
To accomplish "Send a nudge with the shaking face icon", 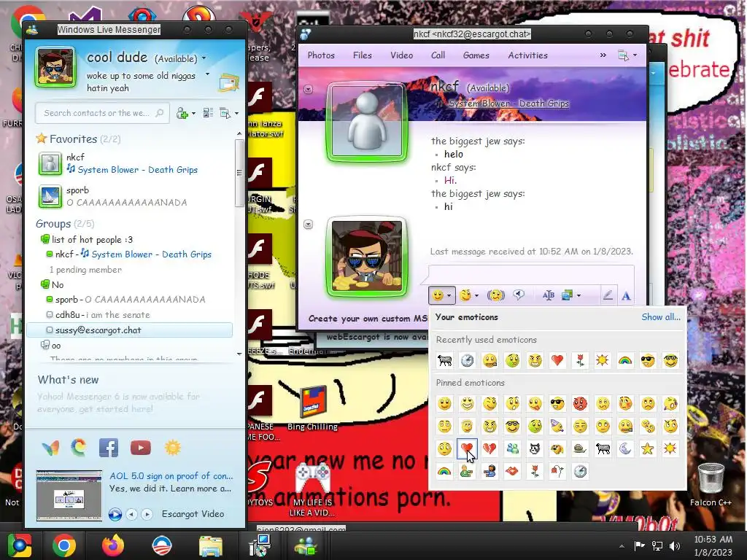I will pos(496,295).
